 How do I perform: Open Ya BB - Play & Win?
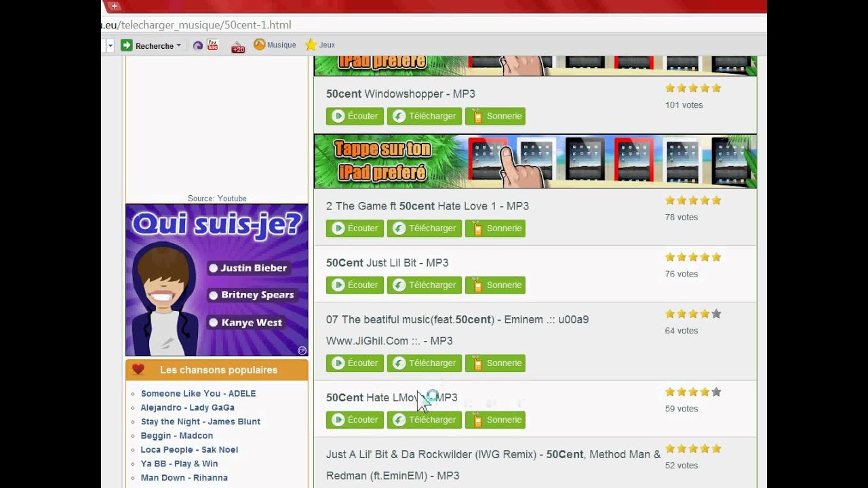(179, 464)
